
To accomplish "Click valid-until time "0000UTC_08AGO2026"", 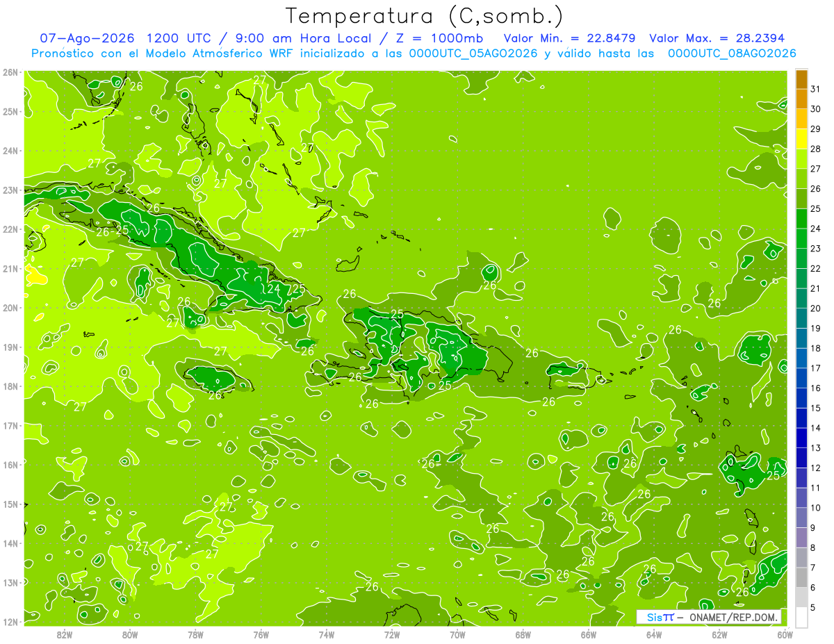I will coord(732,53).
